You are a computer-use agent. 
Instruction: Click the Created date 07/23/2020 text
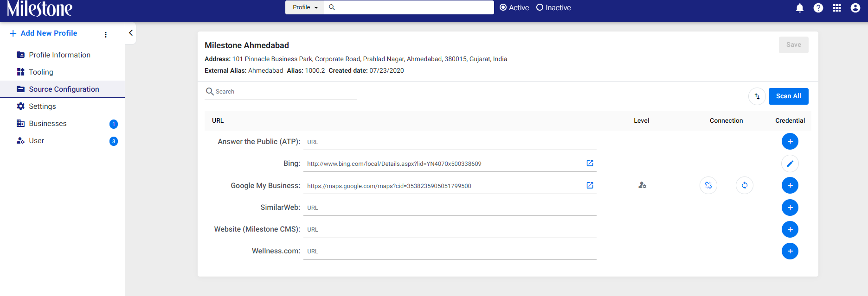(x=366, y=70)
